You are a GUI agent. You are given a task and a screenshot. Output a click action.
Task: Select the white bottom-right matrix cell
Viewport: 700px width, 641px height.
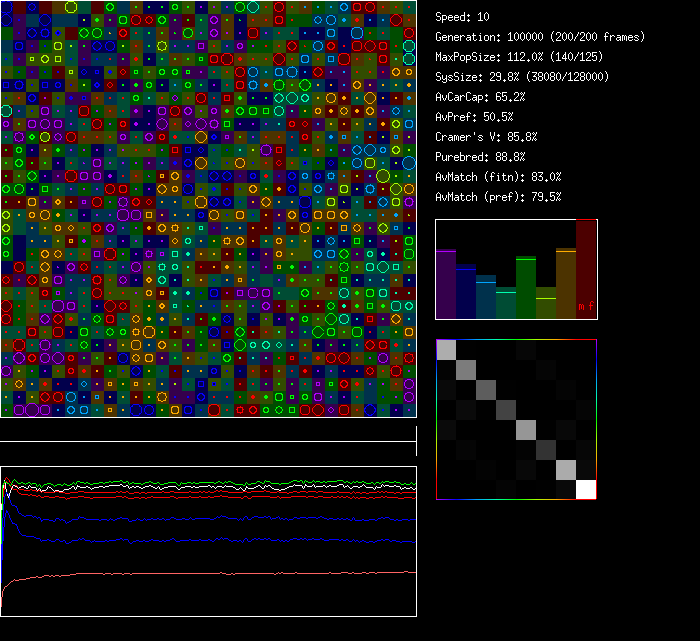coord(586,489)
